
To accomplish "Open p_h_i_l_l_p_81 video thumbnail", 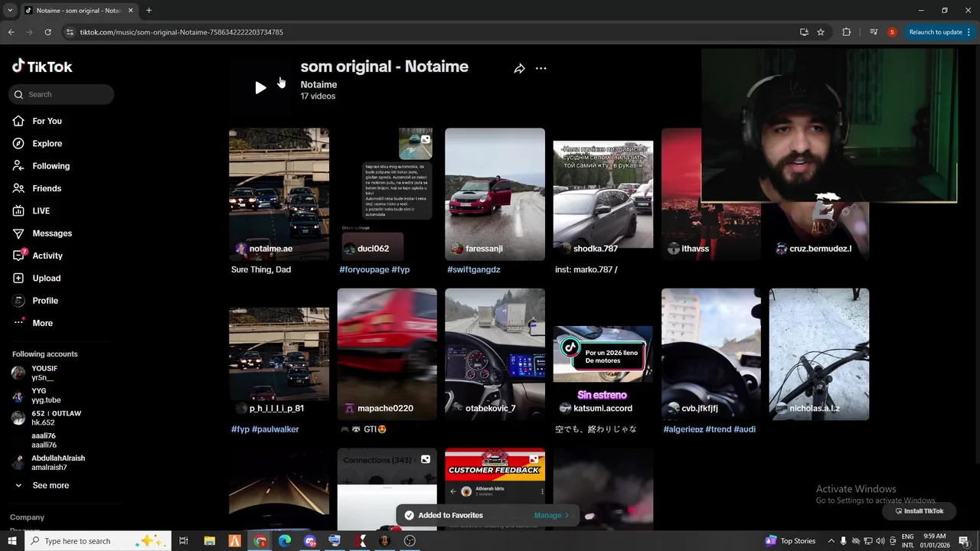I will point(279,354).
